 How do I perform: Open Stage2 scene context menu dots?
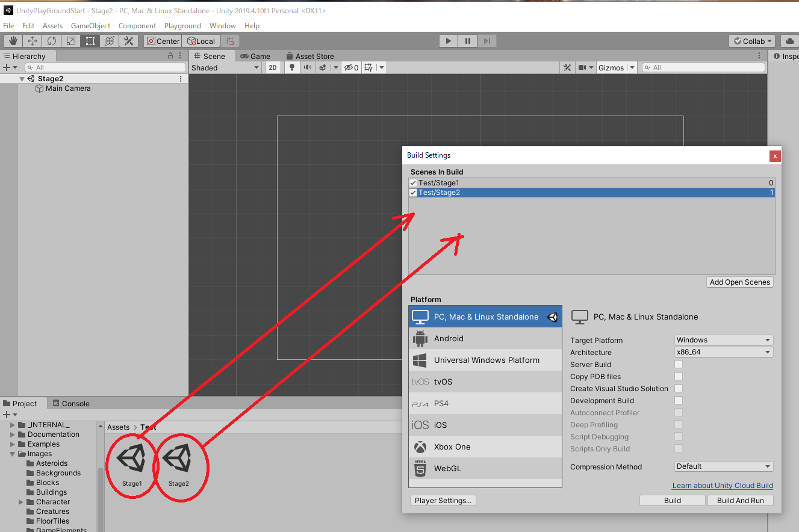[x=181, y=79]
